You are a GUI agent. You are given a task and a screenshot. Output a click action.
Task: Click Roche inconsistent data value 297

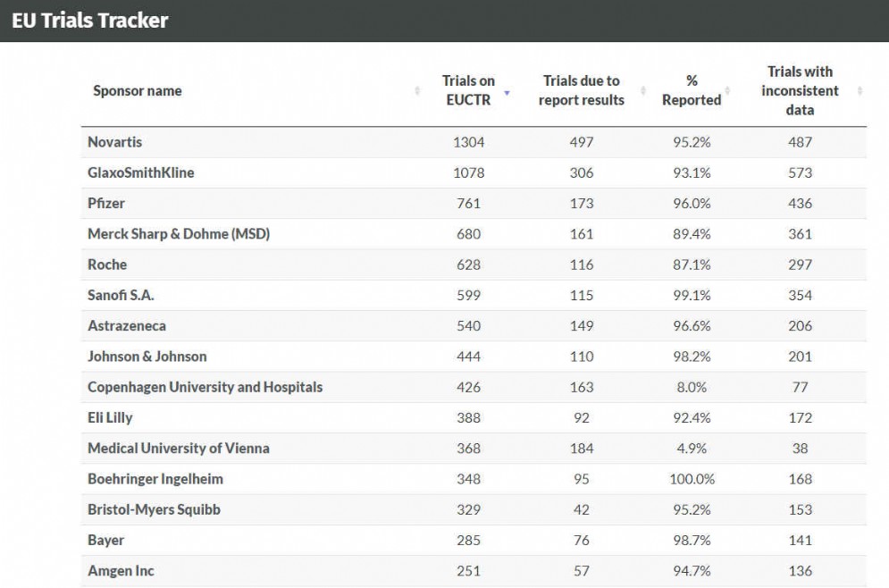click(800, 265)
